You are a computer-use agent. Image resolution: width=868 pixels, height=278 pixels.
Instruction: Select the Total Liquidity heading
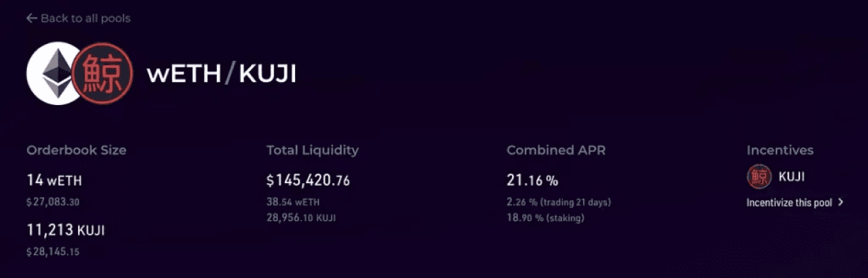[313, 151]
